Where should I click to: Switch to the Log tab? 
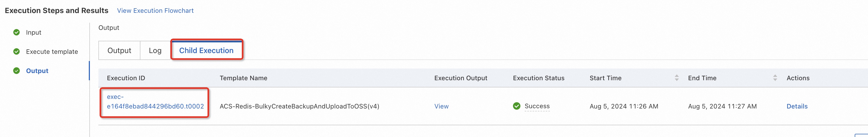(155, 51)
